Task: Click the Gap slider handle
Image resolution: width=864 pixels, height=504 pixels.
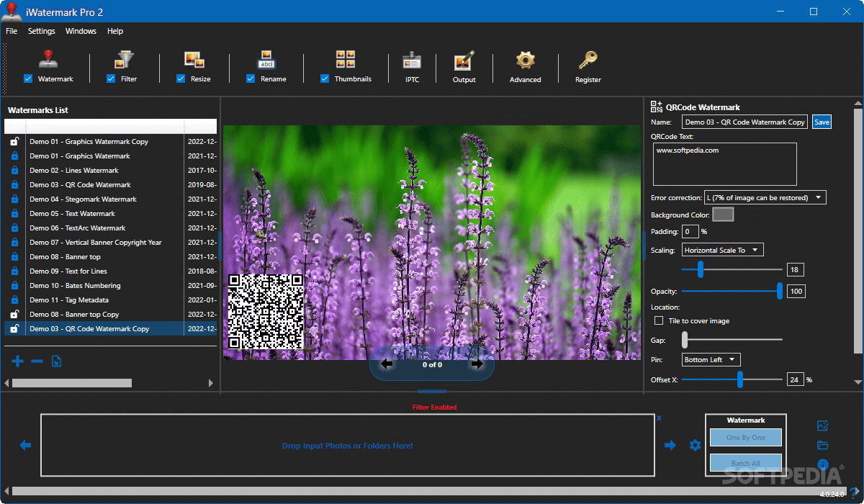Action: 685,339
